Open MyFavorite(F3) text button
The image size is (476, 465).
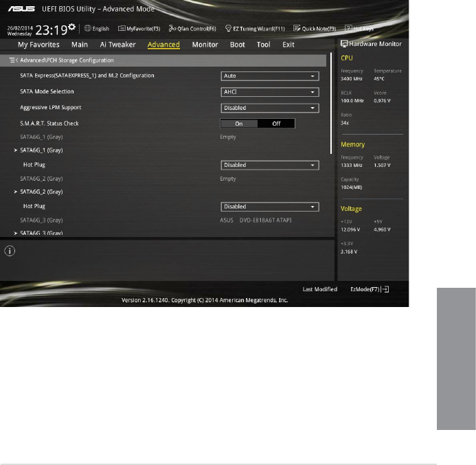point(144,29)
